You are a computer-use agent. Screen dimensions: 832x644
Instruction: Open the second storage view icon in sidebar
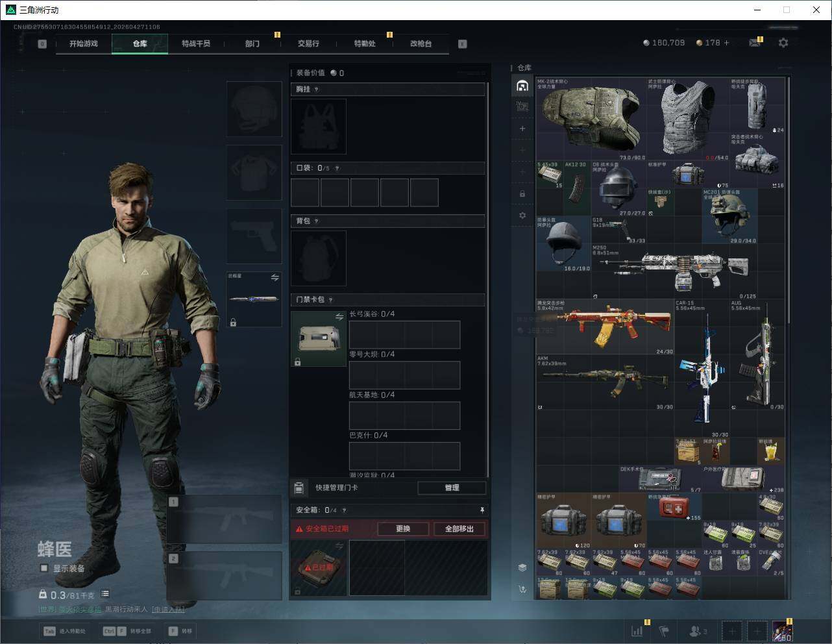[522, 106]
